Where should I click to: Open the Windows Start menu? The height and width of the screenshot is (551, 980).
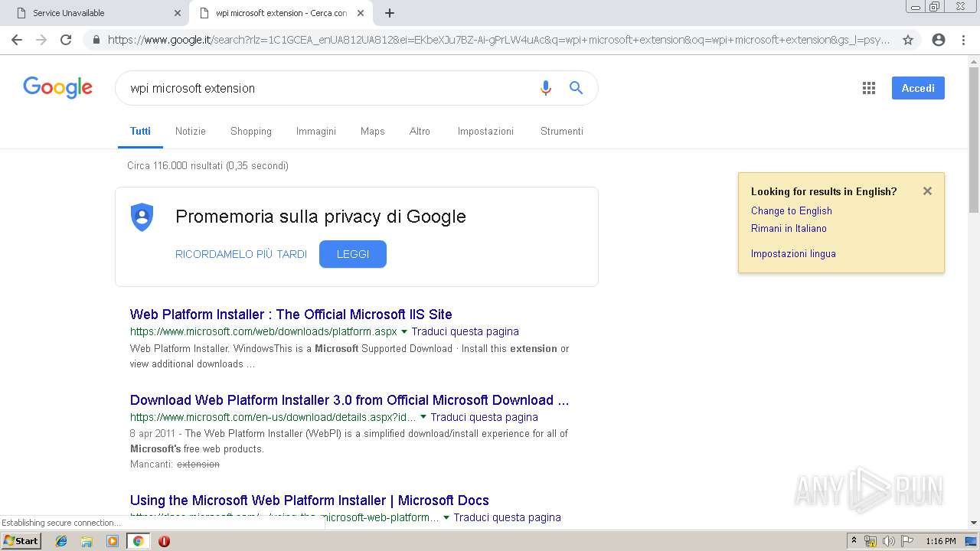(x=21, y=540)
